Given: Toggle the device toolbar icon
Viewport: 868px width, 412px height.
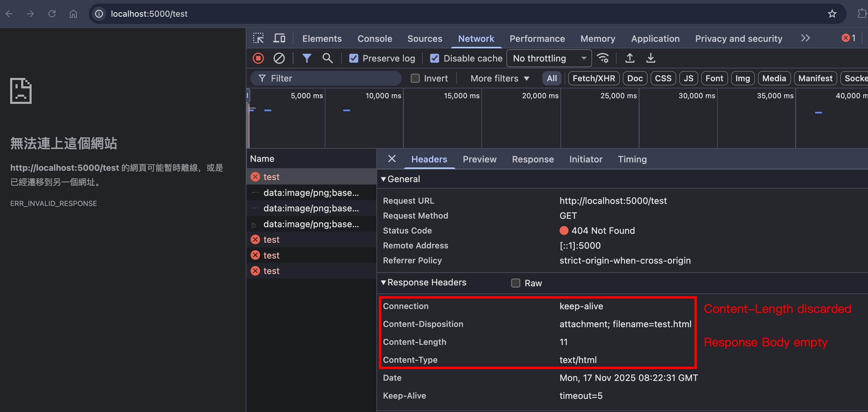Looking at the screenshot, I should pyautogui.click(x=279, y=39).
